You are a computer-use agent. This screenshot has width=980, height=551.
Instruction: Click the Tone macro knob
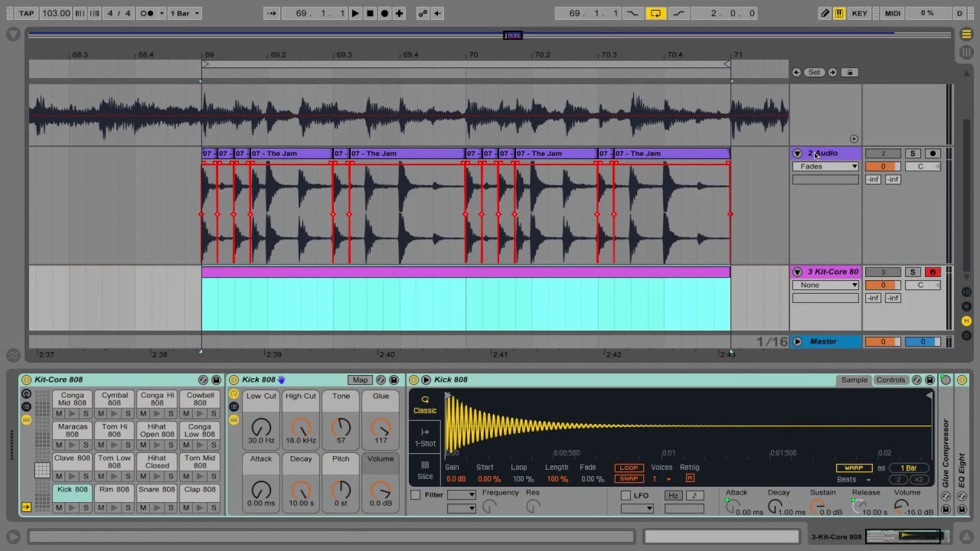click(x=341, y=427)
